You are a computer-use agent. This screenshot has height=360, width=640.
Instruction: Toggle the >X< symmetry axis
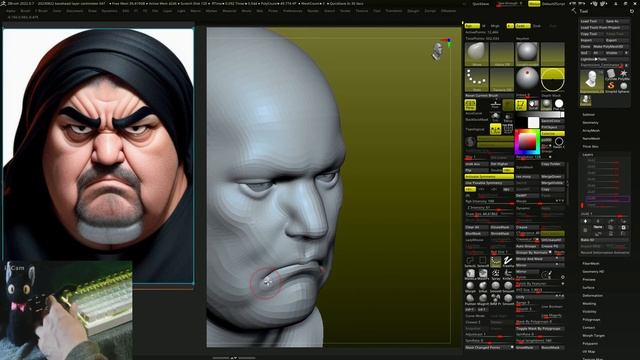(470, 189)
